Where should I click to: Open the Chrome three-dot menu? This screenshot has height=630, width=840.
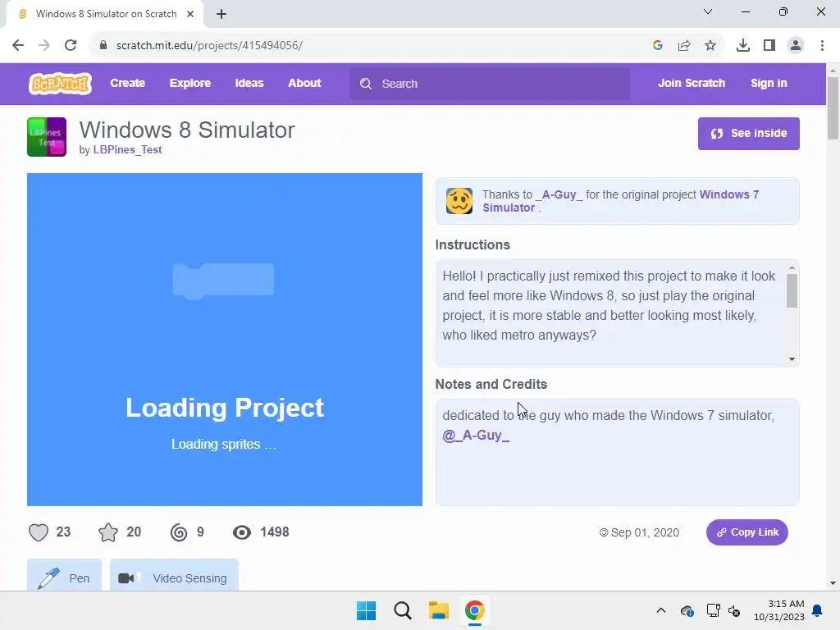coord(822,45)
